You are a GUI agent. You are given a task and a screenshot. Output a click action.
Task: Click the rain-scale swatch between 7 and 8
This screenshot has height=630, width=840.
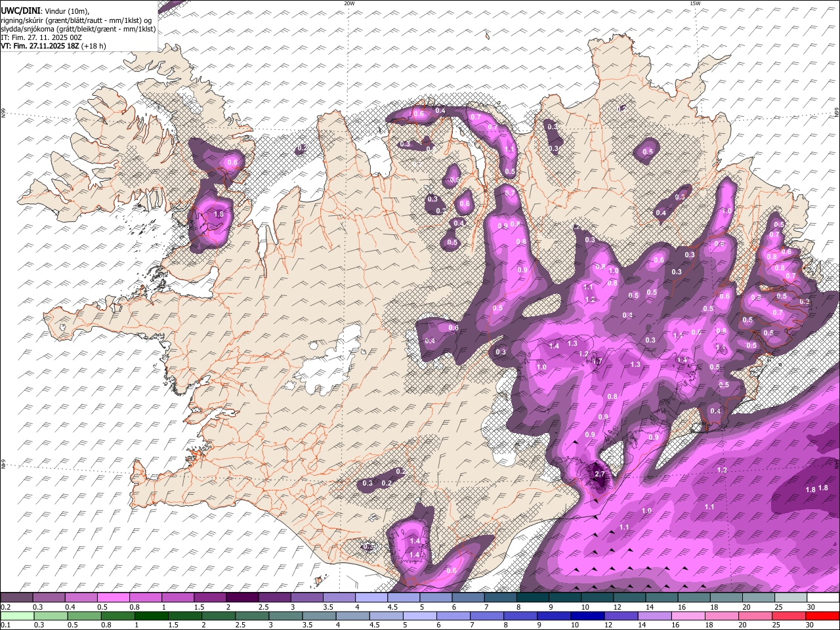487,616
